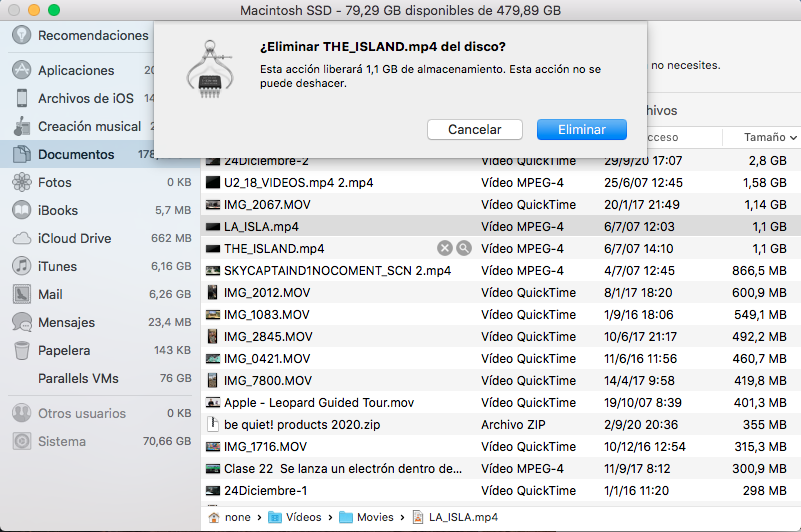The height and width of the screenshot is (532, 801).
Task: Click the U2_18_VIDEOS.mp4 2.mp4 thumbnail icon
Action: pos(213,182)
